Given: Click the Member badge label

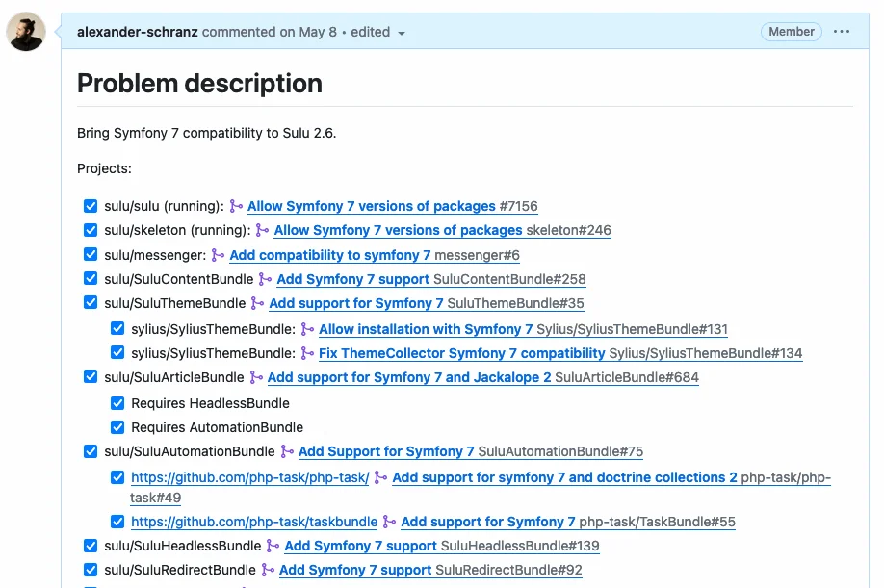Looking at the screenshot, I should click(x=792, y=32).
